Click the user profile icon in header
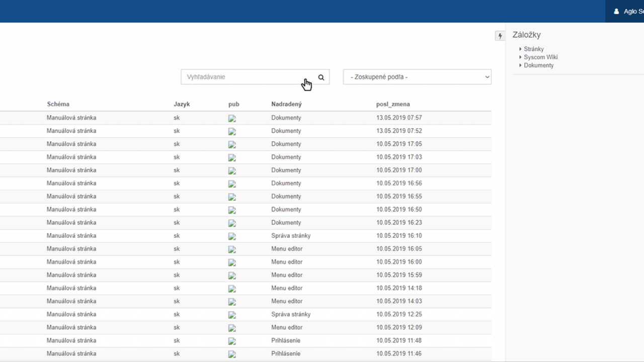Screen dimensions: 644x362 coord(616,11)
